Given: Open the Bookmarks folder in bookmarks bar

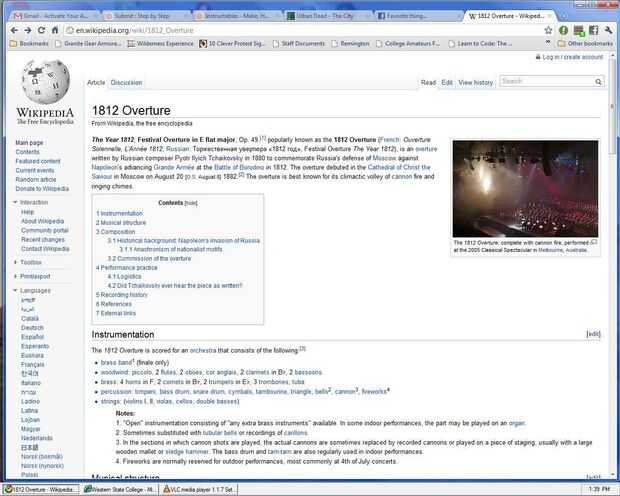Looking at the screenshot, I should coord(29,44).
